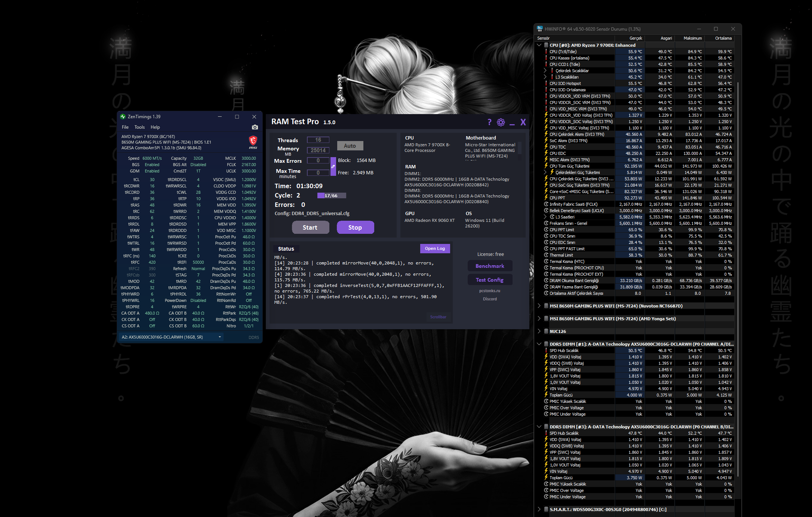Image resolution: width=812 pixels, height=517 pixels.
Task: Open the RAM Test Pro log
Action: [x=435, y=248]
